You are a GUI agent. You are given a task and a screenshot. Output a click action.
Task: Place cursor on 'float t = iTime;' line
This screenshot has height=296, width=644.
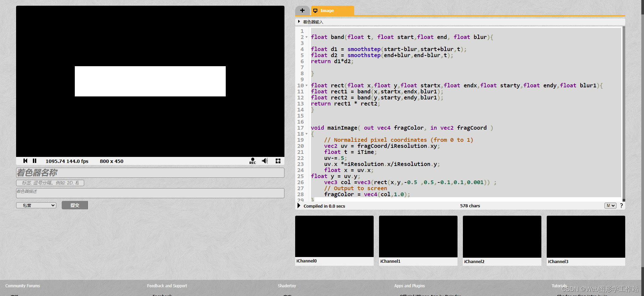pos(351,152)
